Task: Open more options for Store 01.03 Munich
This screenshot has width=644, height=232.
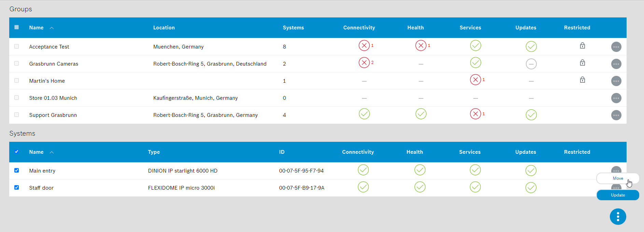Action: 616,98
